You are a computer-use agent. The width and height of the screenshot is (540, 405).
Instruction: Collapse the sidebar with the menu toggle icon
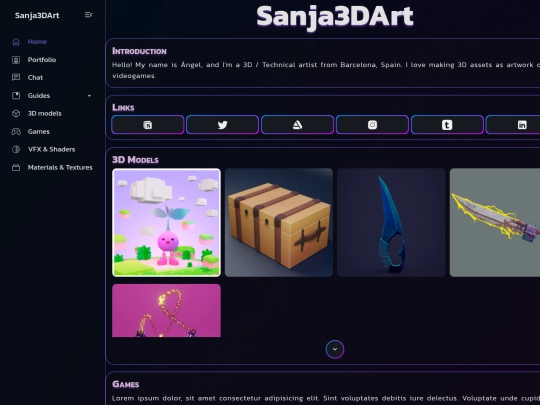(x=88, y=15)
